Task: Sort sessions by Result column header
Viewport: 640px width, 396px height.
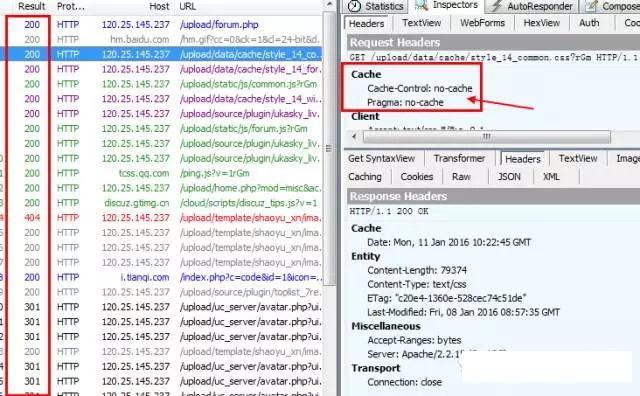Action: pyautogui.click(x=32, y=7)
